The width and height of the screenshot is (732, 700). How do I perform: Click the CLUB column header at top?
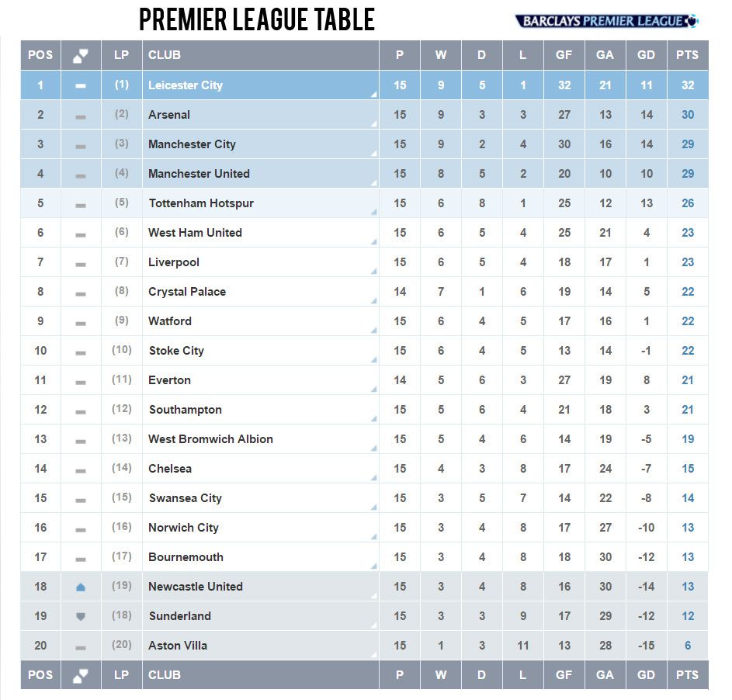pos(165,55)
